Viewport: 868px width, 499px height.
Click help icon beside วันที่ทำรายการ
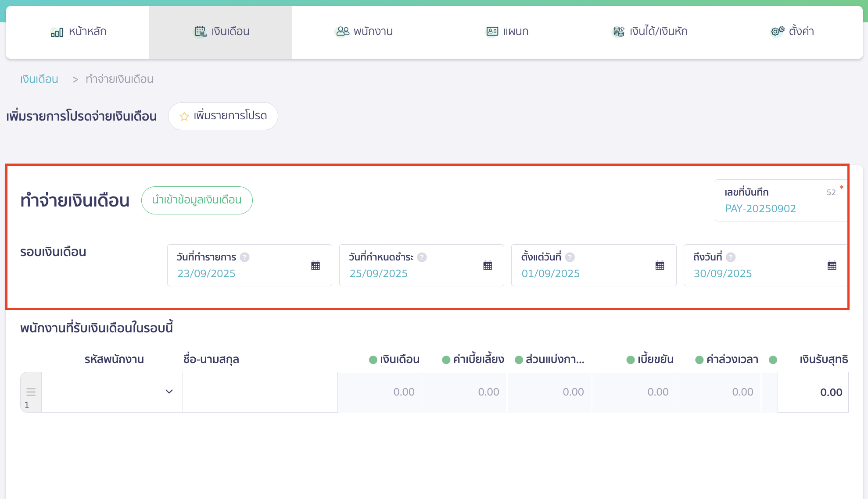245,257
